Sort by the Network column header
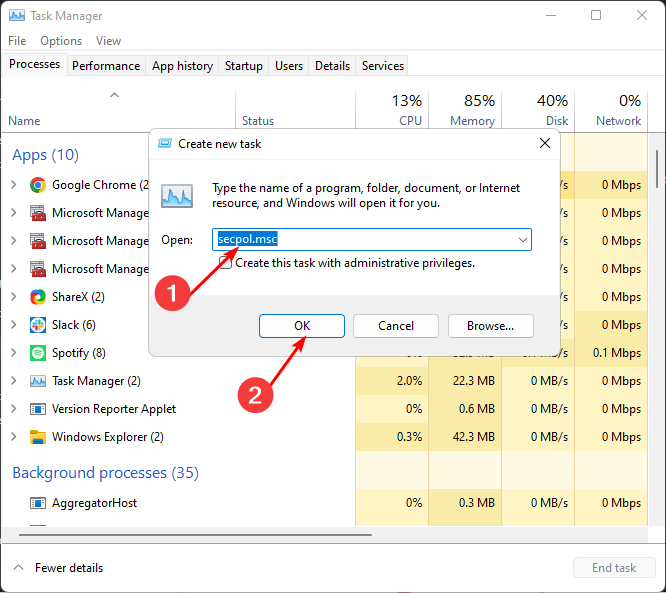This screenshot has height=593, width=666. point(611,110)
